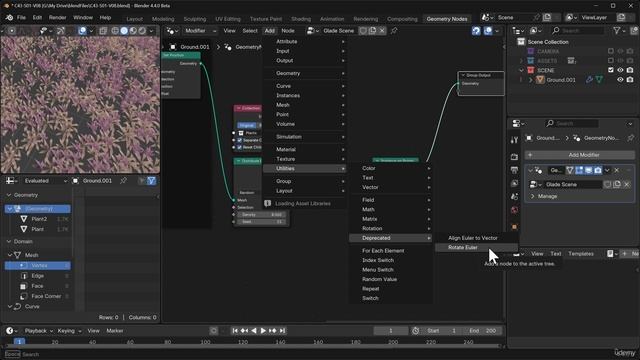Toggle modifier render display camera icon
This screenshot has width=640, height=360.
point(598,170)
